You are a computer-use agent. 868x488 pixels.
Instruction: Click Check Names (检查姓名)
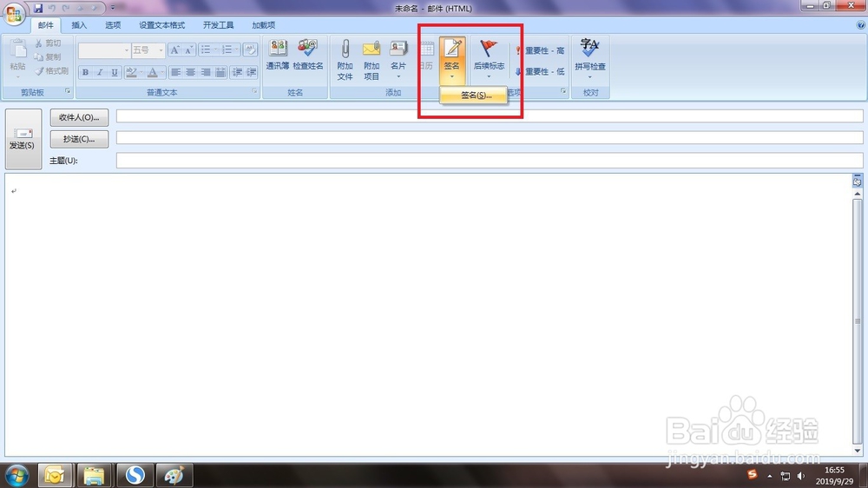point(308,56)
